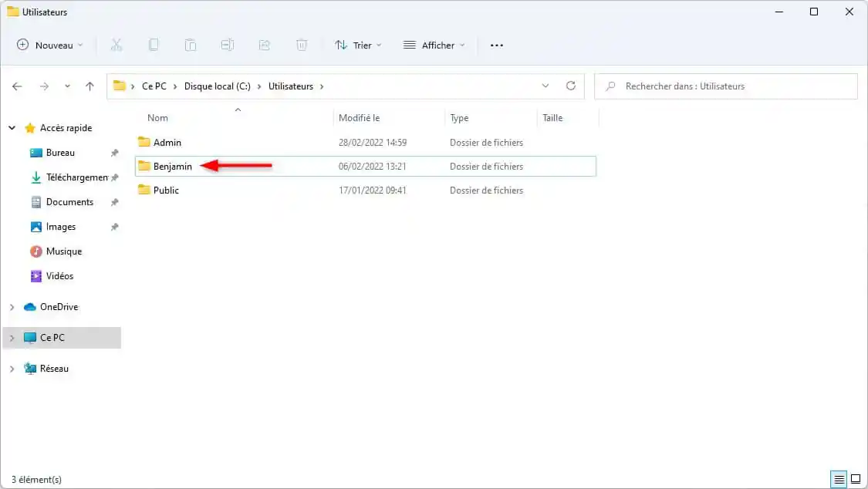Select OneDrive label in navigation pane
Image resolution: width=868 pixels, height=489 pixels.
[x=59, y=307]
